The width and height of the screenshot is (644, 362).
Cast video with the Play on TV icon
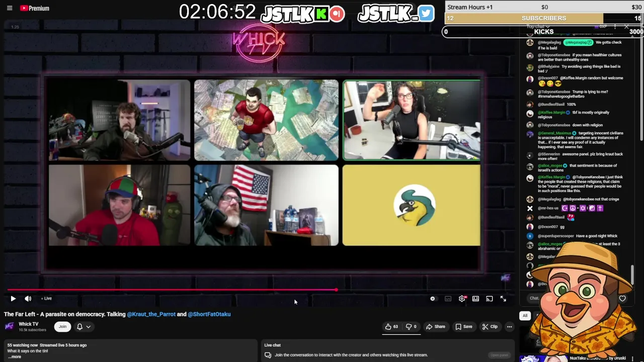489,299
